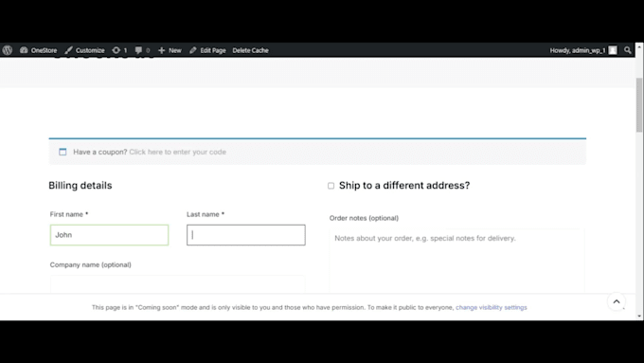Image resolution: width=644 pixels, height=363 pixels.
Task: Click the admin user avatar icon
Action: point(613,50)
